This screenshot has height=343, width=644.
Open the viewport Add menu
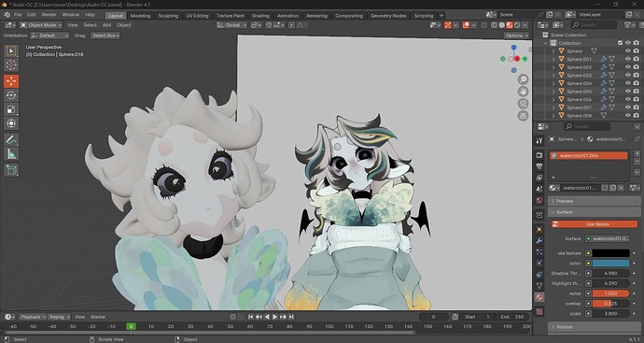click(x=106, y=25)
